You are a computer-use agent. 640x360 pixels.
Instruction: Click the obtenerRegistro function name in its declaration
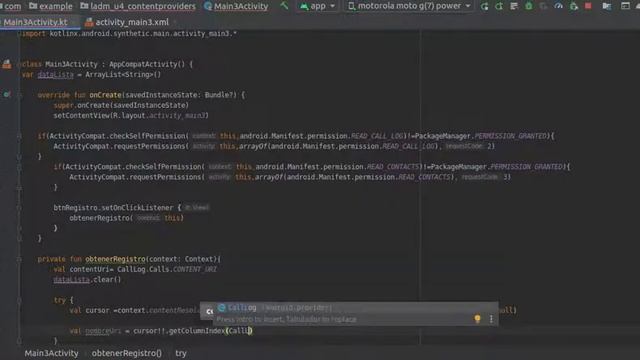click(x=116, y=259)
